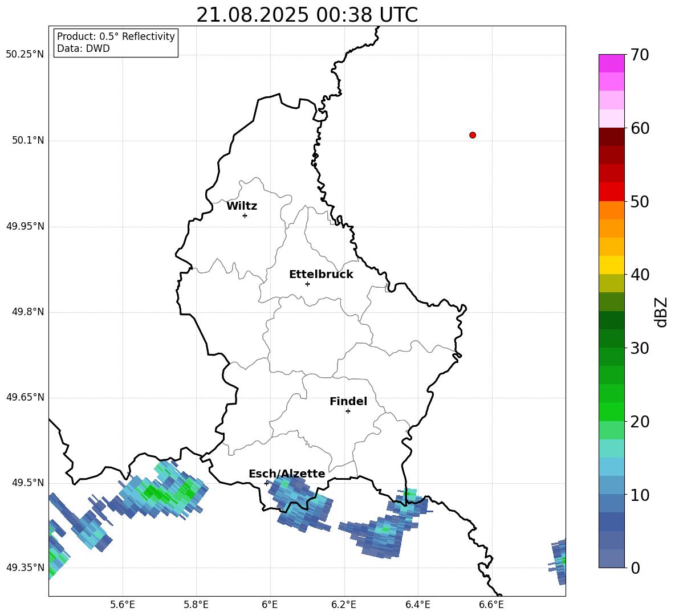This screenshot has height=616, width=675.
Task: Click the dark red colorbar swatch below 60
Action: pos(611,137)
